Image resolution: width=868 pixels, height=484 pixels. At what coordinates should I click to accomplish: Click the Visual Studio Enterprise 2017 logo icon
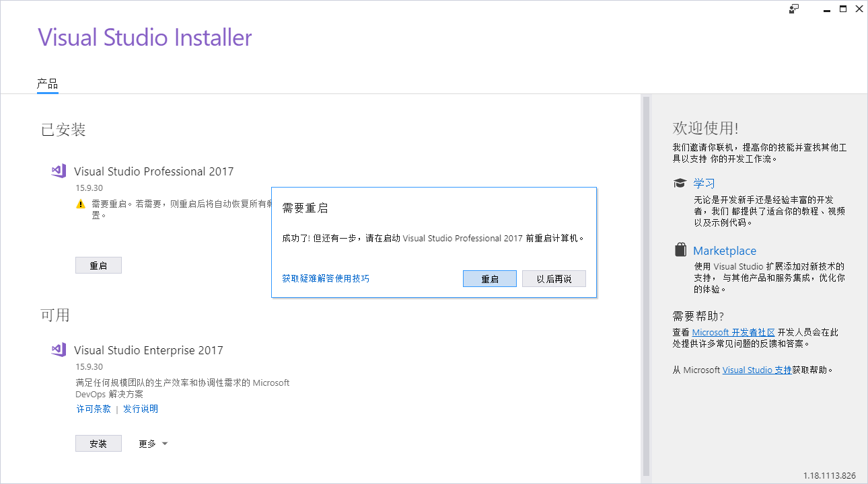[59, 350]
